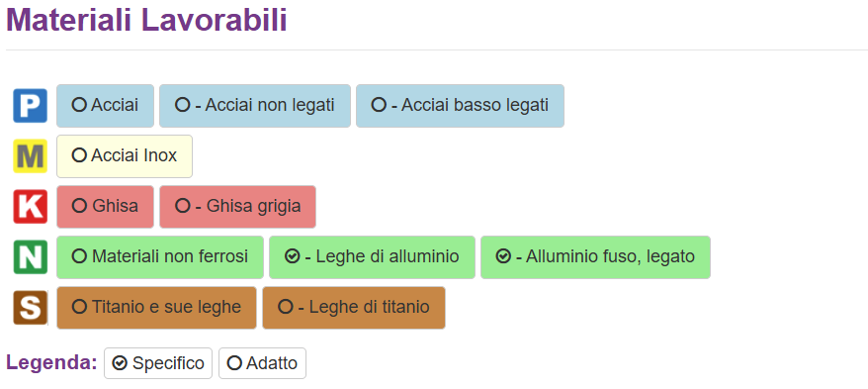
Task: Click the green N non-ferrous icon
Action: [31, 257]
